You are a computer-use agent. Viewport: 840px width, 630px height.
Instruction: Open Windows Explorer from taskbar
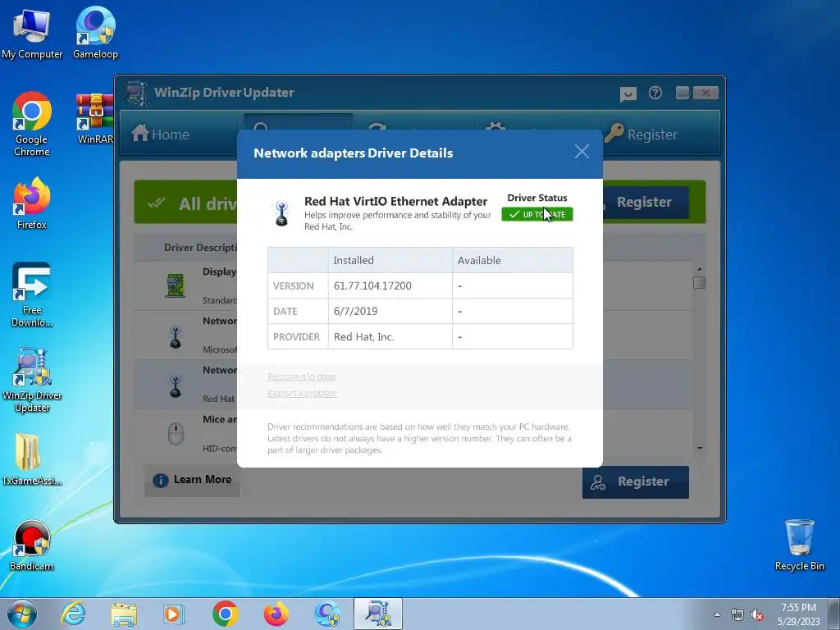point(124,614)
